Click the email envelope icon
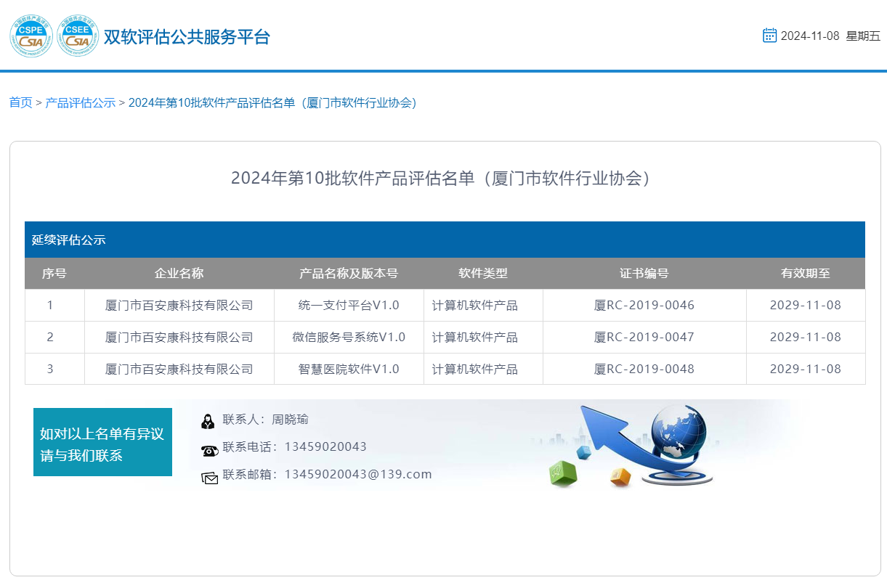 coord(209,478)
